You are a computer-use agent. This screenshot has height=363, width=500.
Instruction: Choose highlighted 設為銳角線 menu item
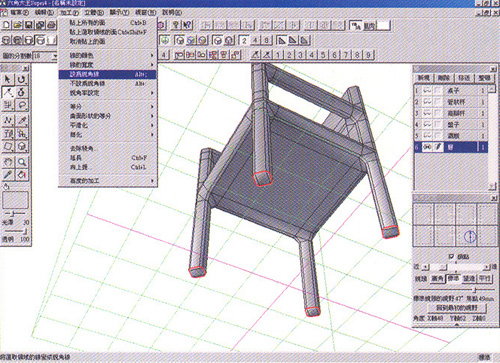tap(107, 74)
